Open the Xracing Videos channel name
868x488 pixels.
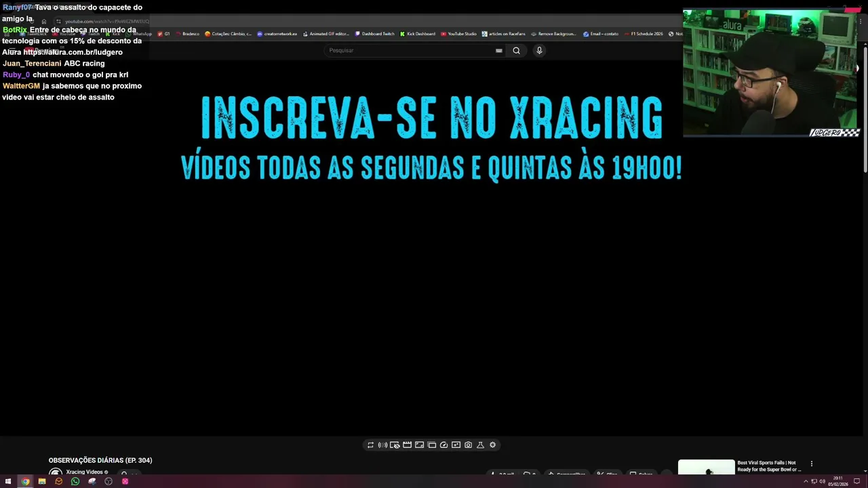85,472
